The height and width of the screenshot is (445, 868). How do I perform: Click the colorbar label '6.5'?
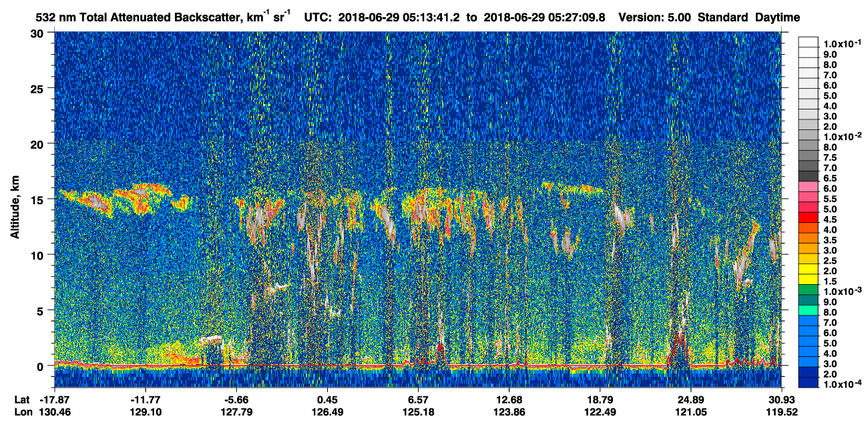tap(831, 179)
